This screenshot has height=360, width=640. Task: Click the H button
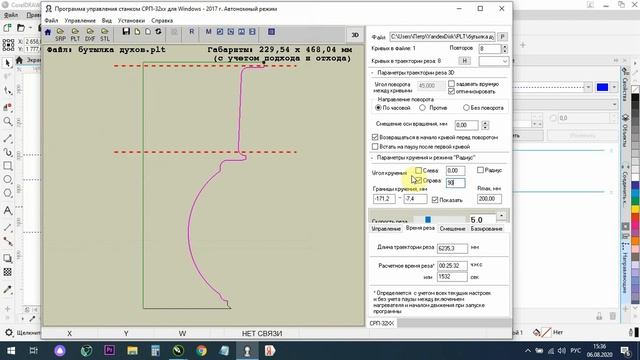tap(464, 61)
